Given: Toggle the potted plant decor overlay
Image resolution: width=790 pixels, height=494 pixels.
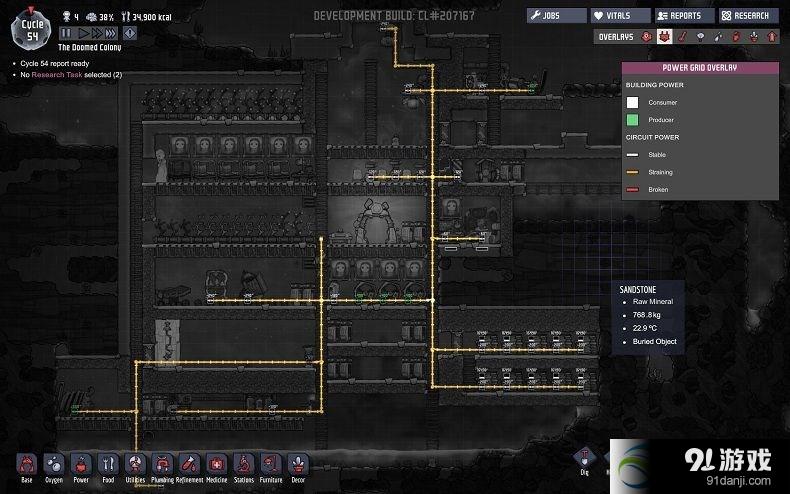Looking at the screenshot, I should coord(754,36).
